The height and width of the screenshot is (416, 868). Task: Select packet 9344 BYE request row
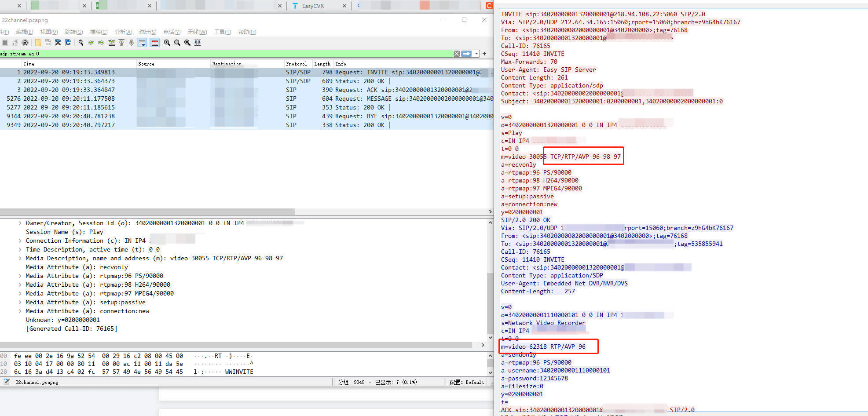coord(246,116)
